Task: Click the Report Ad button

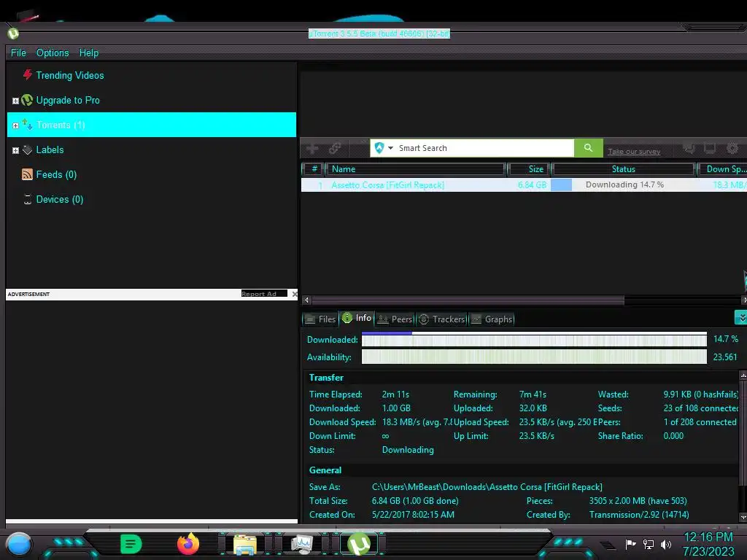Action: [264, 294]
